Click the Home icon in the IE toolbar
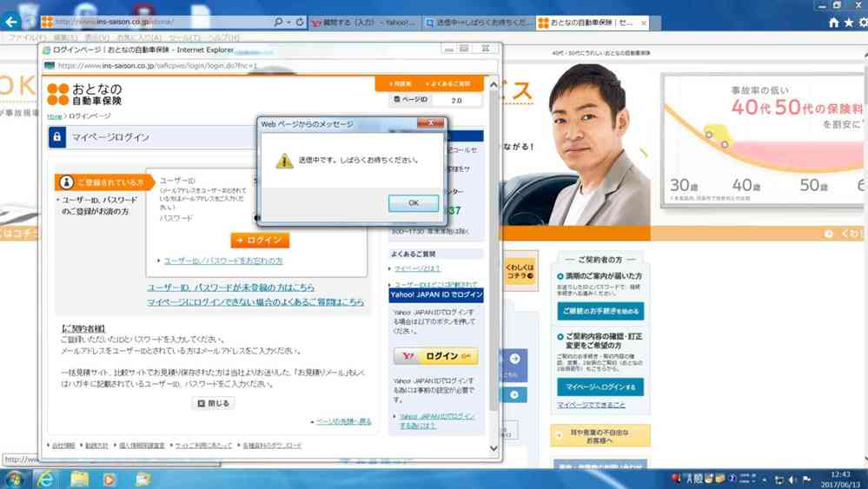 (833, 23)
